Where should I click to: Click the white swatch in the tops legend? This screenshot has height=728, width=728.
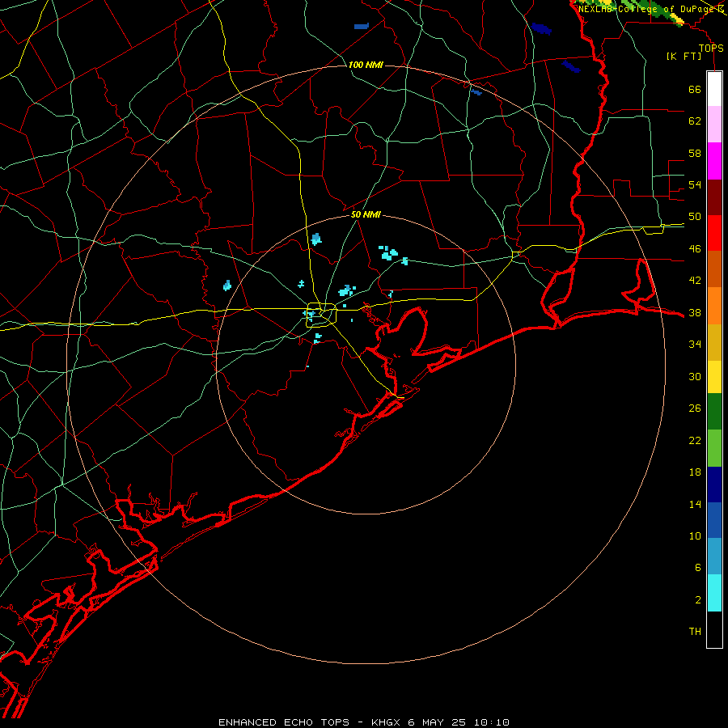pyautogui.click(x=714, y=89)
